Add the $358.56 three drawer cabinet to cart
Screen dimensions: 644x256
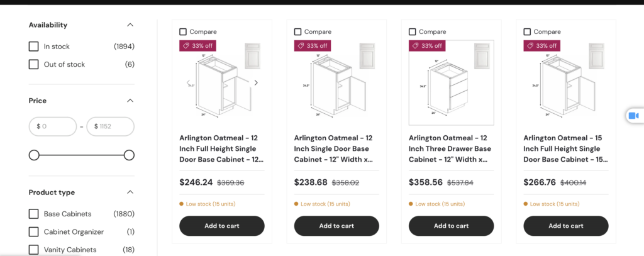[x=451, y=226]
